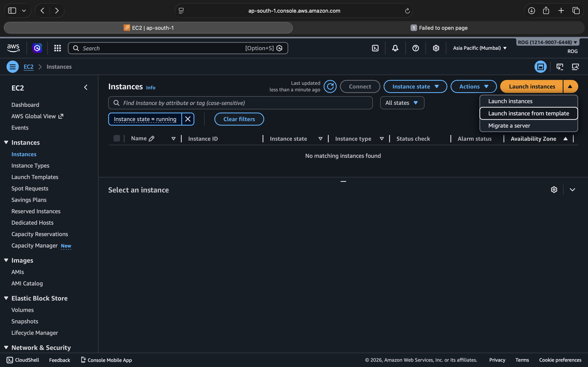Open AWS services grid menu
The image size is (588, 367).
tap(57, 48)
